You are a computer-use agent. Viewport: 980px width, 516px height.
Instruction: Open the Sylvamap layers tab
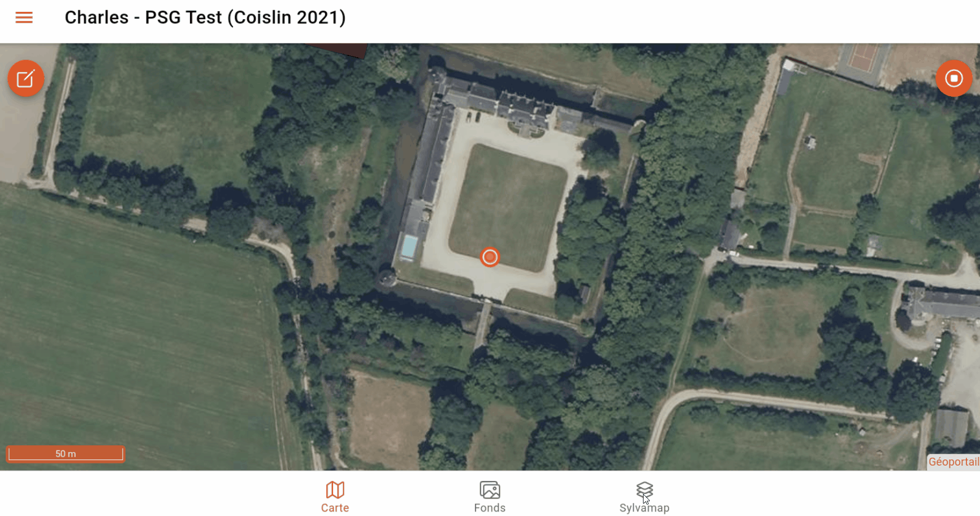pos(644,497)
